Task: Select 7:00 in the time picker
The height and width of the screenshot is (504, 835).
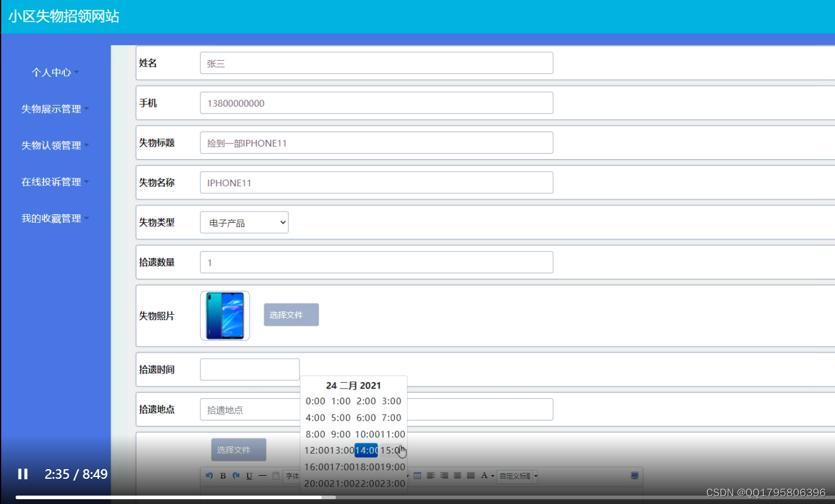Action: click(x=391, y=417)
